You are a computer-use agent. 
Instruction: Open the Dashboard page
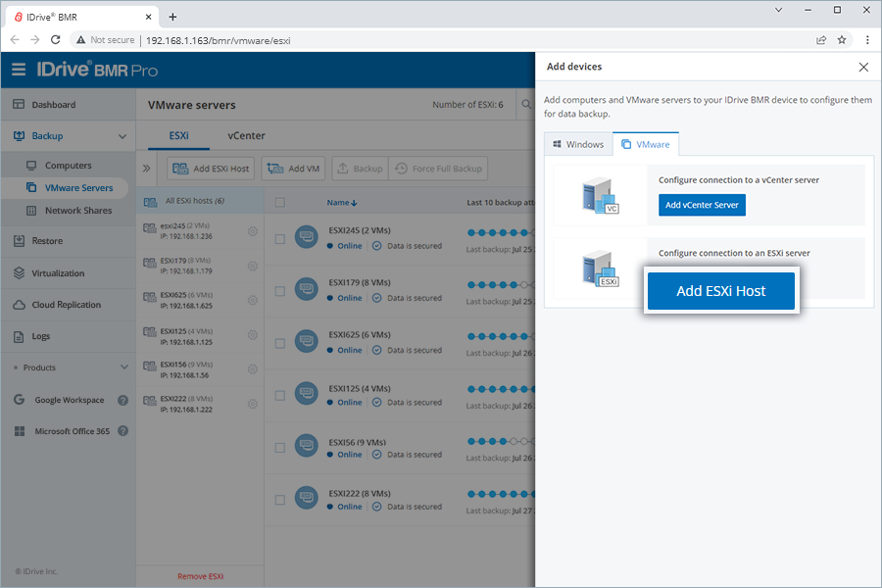(x=54, y=105)
